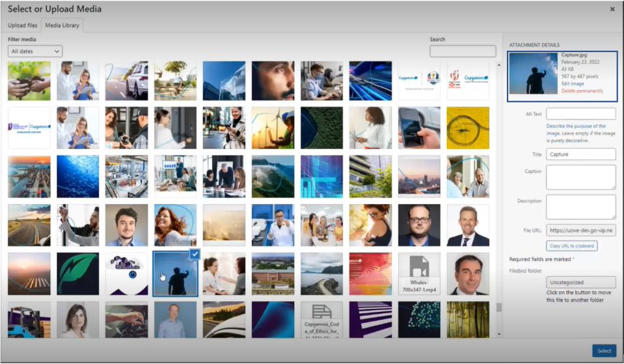Click the Title field containing Capture

tap(580, 155)
